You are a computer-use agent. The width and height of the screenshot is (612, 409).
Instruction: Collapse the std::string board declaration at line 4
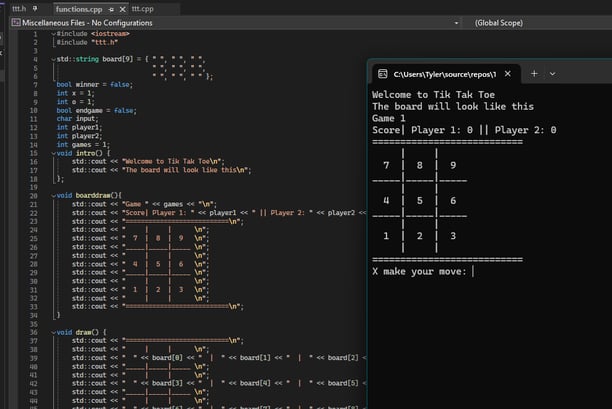pyautogui.click(x=53, y=59)
